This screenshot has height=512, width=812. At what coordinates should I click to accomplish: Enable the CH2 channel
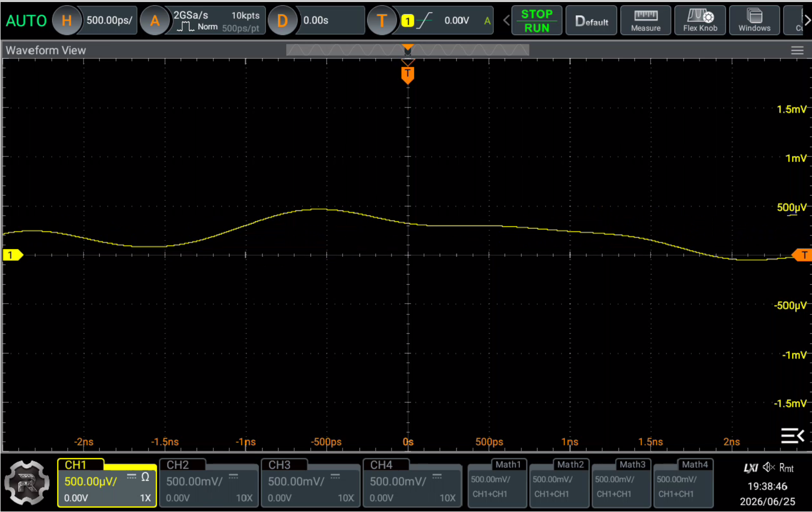(208, 483)
